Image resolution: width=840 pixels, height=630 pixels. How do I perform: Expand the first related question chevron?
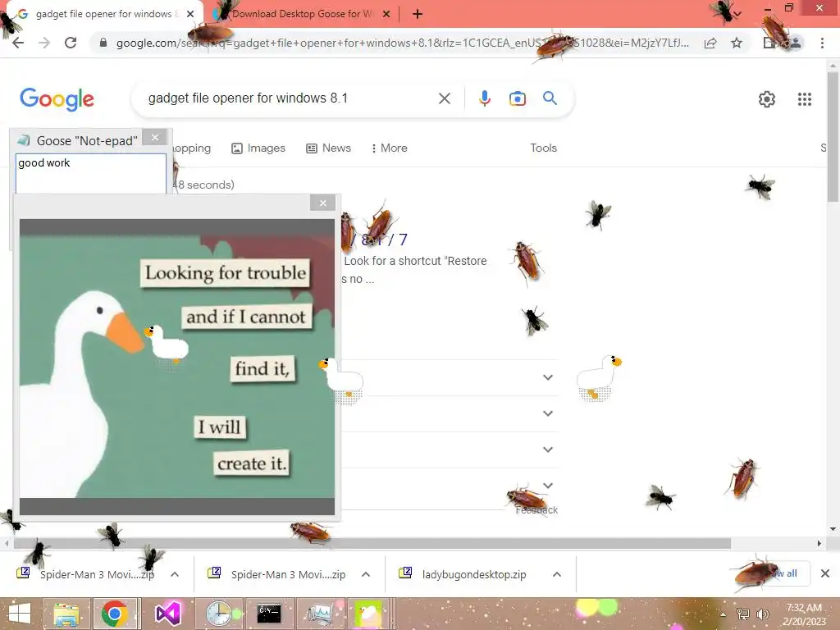tap(547, 377)
